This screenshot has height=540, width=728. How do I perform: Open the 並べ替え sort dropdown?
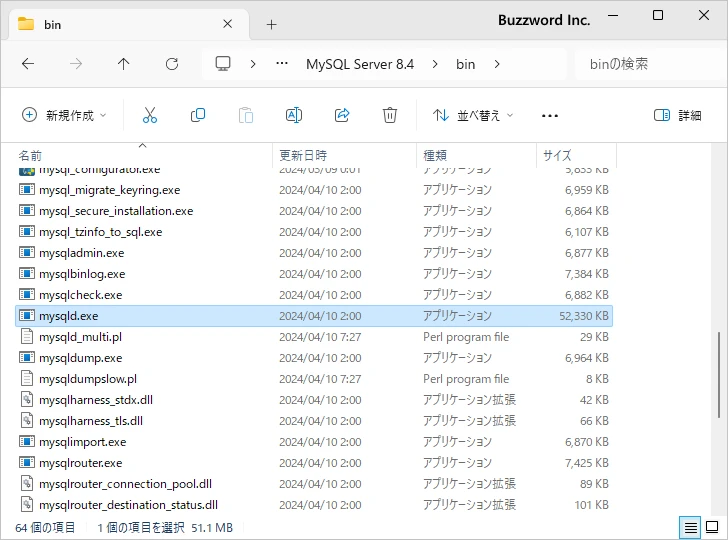(473, 115)
